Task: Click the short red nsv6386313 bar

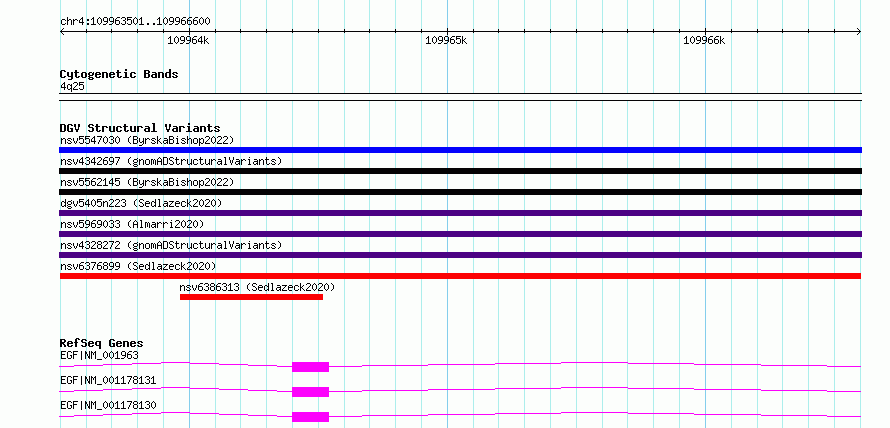Action: point(251,297)
